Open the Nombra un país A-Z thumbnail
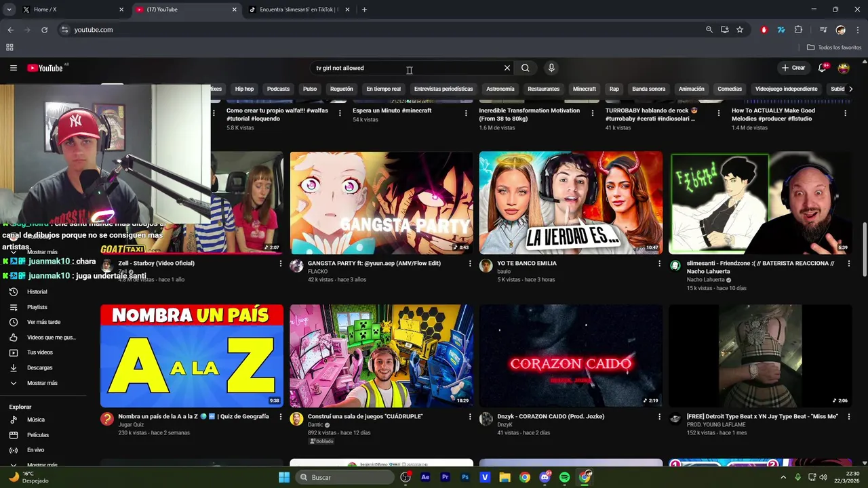 (x=192, y=356)
